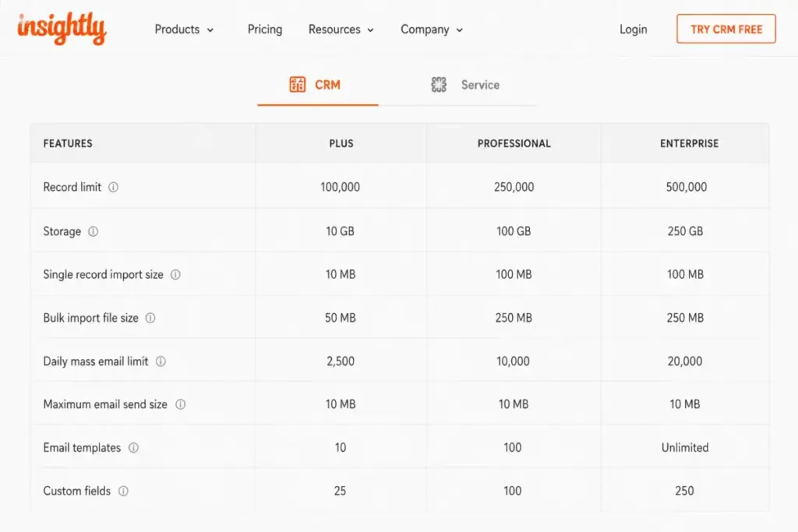Click the ENTERPRISE column header
Screen dimensions: 798x532
pos(690,143)
